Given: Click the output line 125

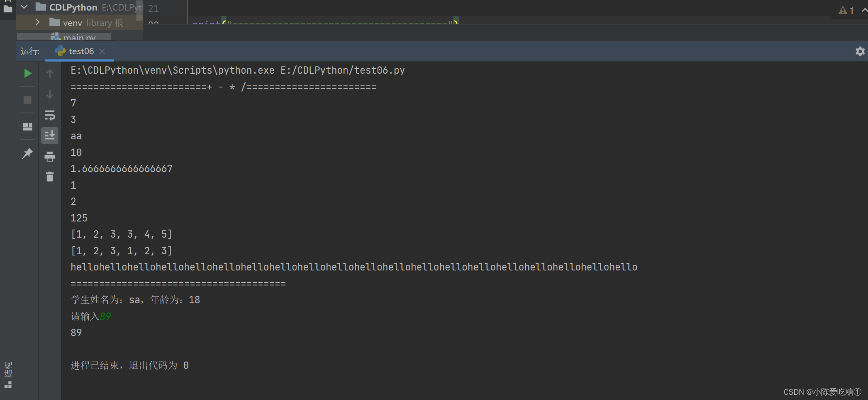Looking at the screenshot, I should pos(79,218).
